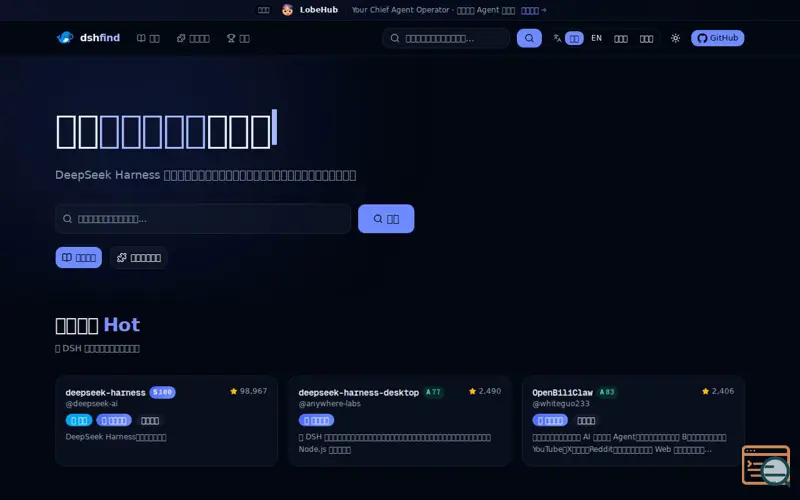Viewport: 800px width, 500px height.
Task: Click the OpenBiliClaw description mentioning YouTube
Action: pyautogui.click(x=629, y=443)
